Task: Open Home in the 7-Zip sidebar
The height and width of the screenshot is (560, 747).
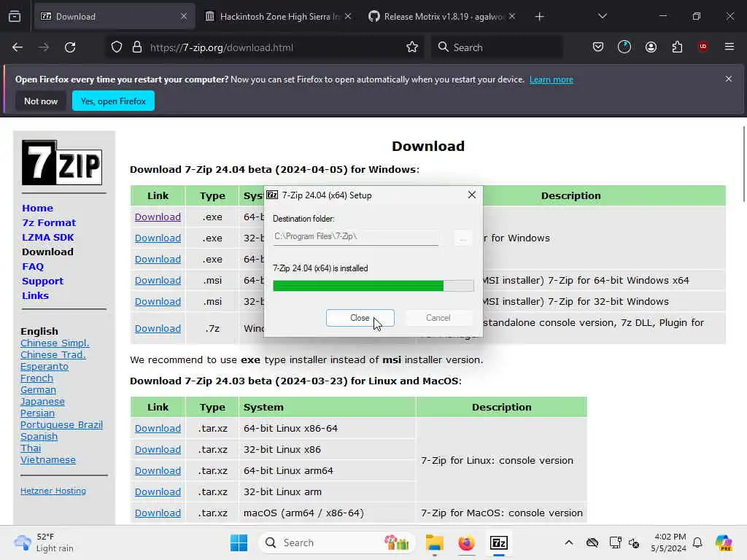Action: click(37, 208)
